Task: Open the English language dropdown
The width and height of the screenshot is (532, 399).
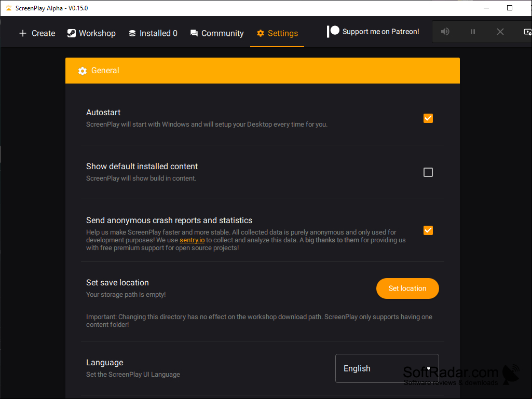Action: pos(387,368)
